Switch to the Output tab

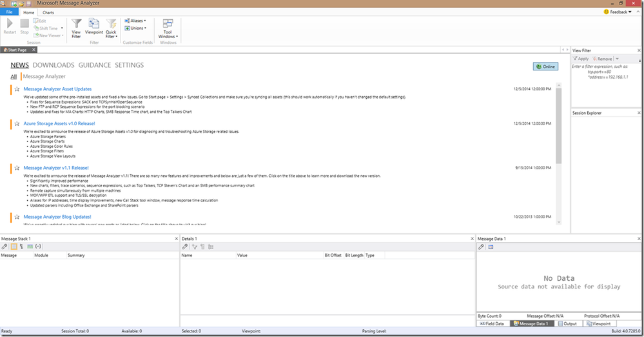tap(567, 324)
